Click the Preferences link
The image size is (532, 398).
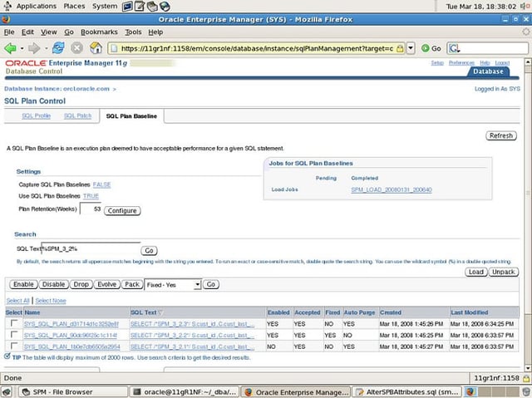point(461,63)
